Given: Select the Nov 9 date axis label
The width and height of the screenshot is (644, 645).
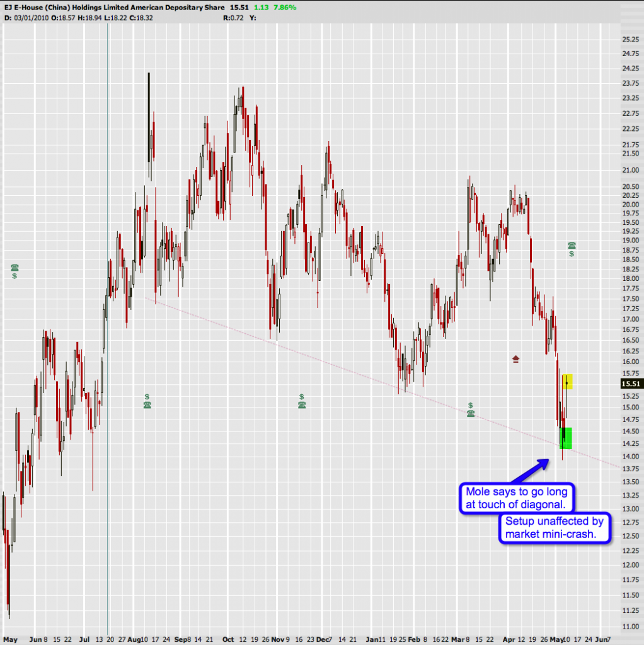Looking at the screenshot, I should coord(280,639).
